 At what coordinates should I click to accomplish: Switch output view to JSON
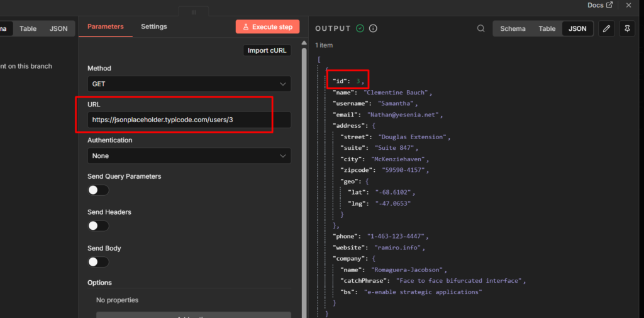577,28
